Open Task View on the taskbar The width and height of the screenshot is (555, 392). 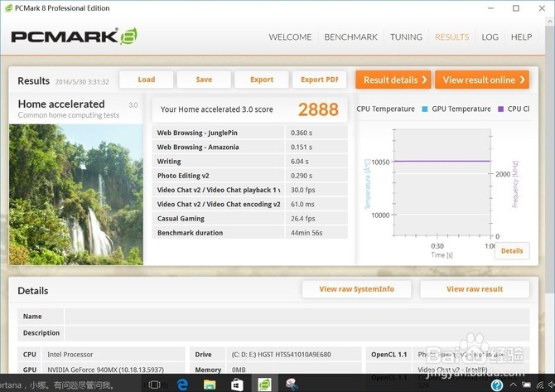[x=154, y=385]
